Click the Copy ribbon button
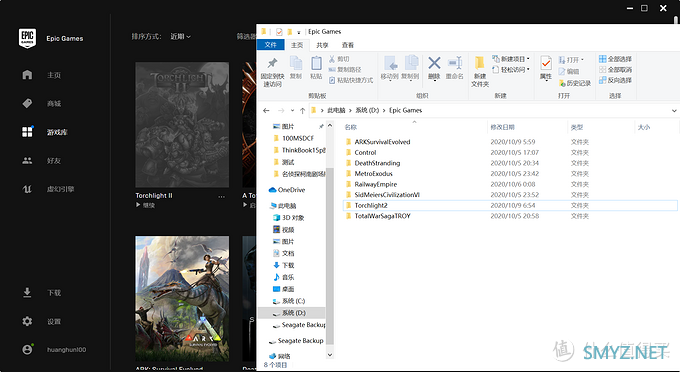Image resolution: width=680 pixels, height=372 pixels. click(x=296, y=68)
